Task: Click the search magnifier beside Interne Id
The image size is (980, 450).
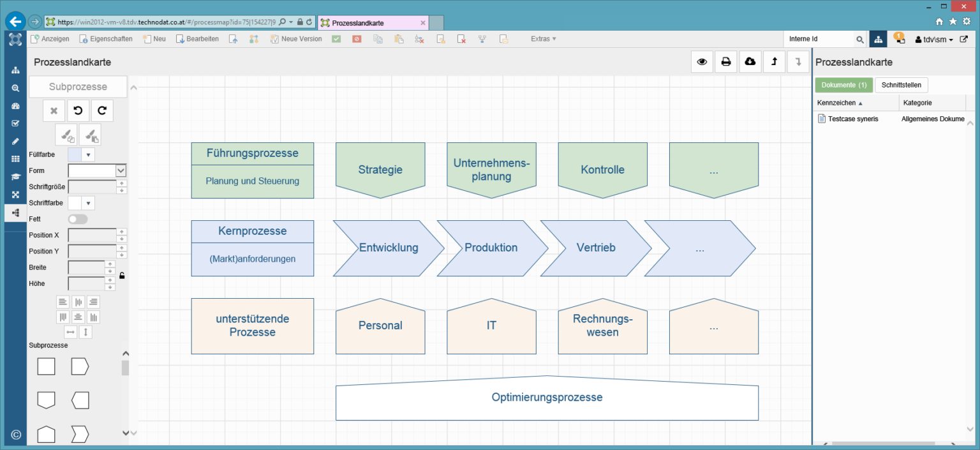Action: 859,40
